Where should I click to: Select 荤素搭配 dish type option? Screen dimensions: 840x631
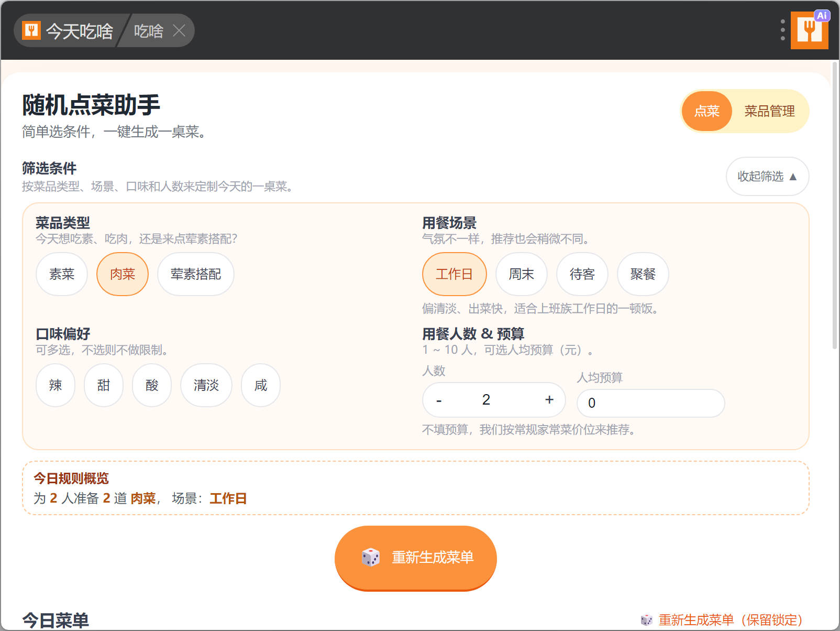pyautogui.click(x=195, y=274)
